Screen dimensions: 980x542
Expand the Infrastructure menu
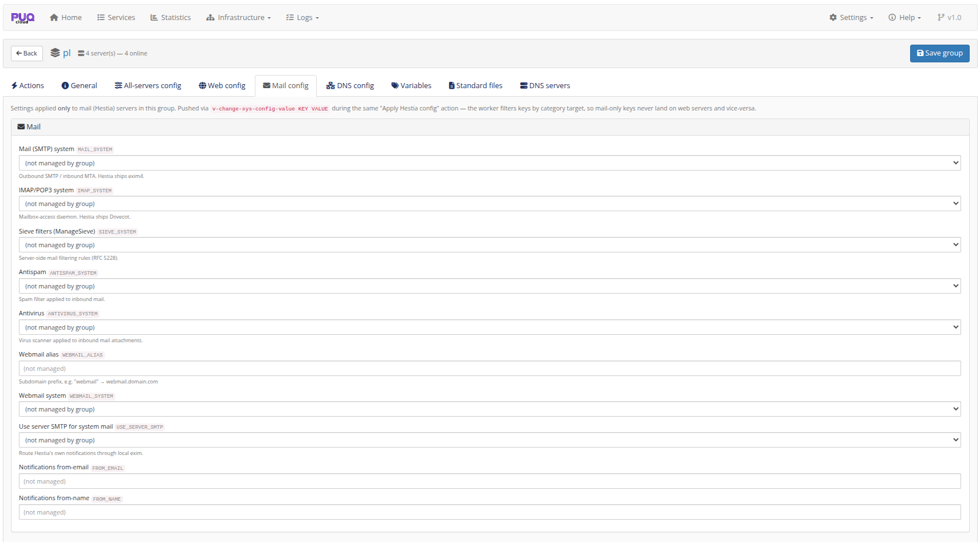point(239,18)
